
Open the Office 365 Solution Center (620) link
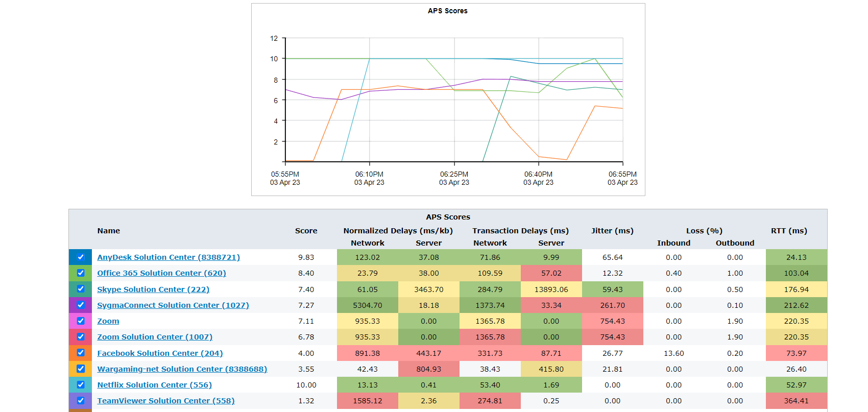click(x=161, y=273)
